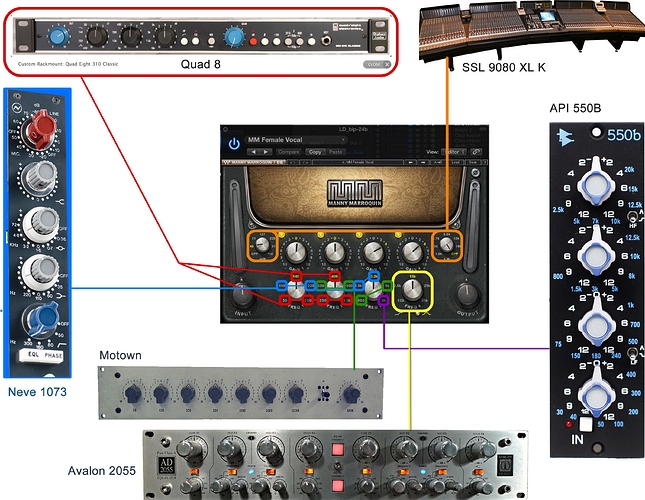Viewport: 645px width, 500px height.
Task: Open the View Editor dropdown
Action: (454, 152)
